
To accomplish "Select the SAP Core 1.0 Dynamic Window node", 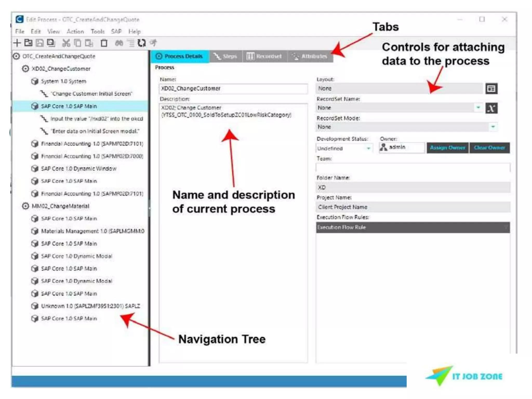I will (78, 169).
